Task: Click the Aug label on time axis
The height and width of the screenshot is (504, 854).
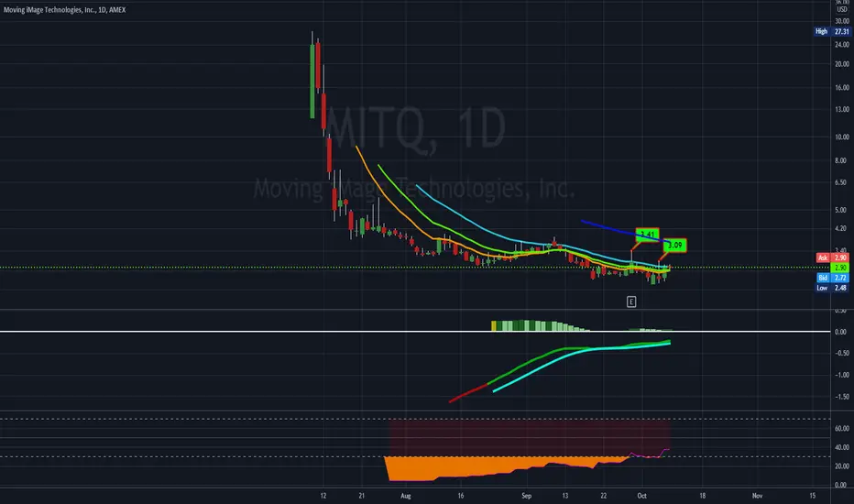Action: (406, 496)
